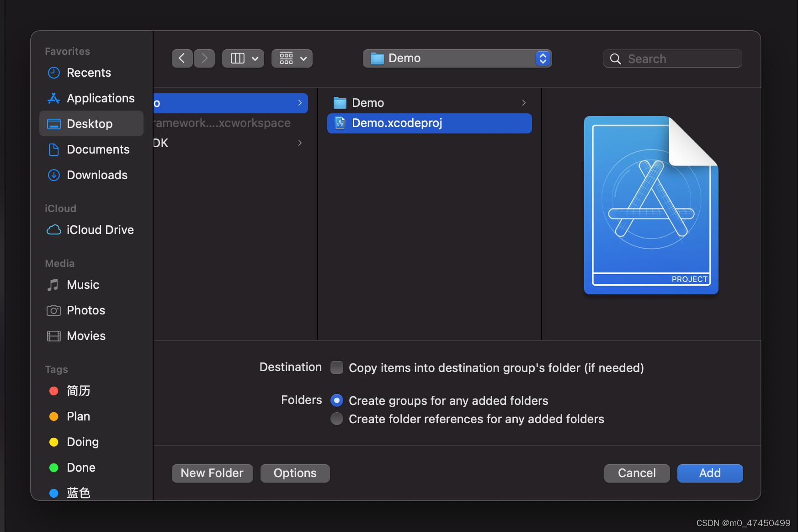Click the Search field

tap(673, 59)
